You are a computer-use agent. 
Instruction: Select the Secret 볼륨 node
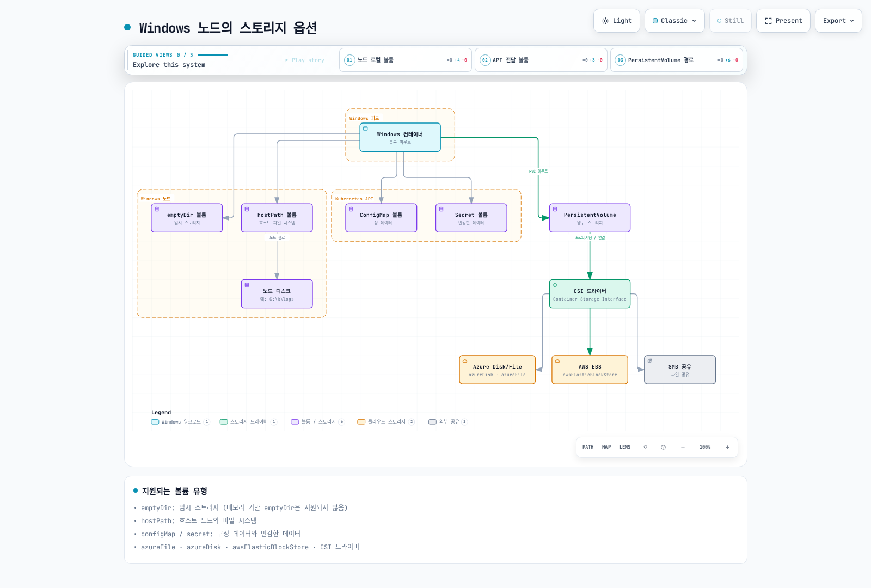pos(471,218)
